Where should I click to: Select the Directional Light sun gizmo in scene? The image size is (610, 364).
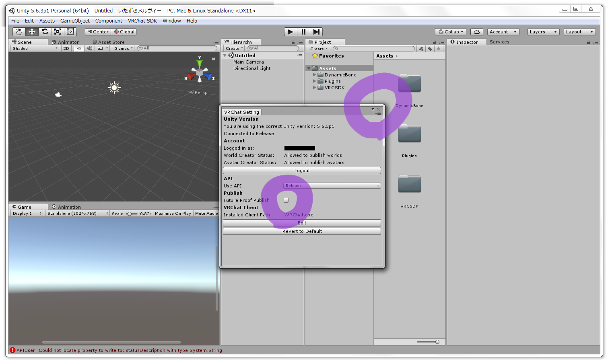(114, 88)
